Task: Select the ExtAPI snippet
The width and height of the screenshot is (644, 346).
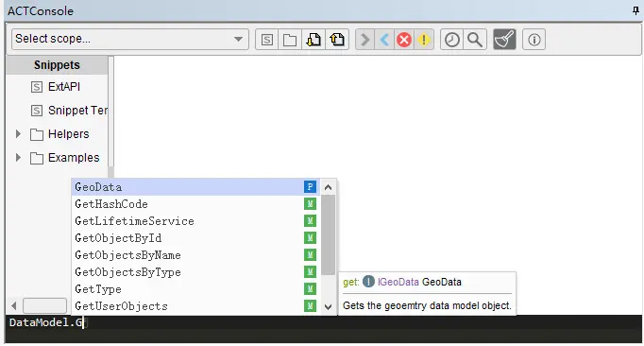Action: [x=64, y=87]
